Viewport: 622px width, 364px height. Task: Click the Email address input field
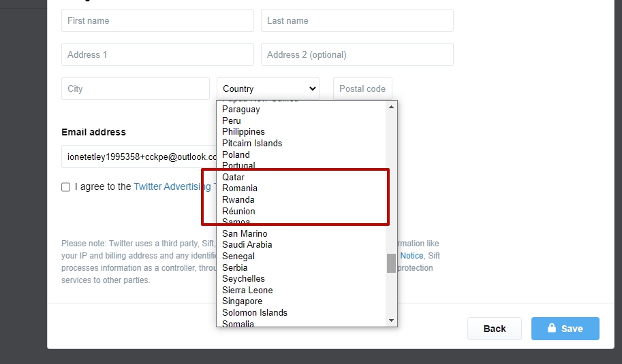pos(139,157)
